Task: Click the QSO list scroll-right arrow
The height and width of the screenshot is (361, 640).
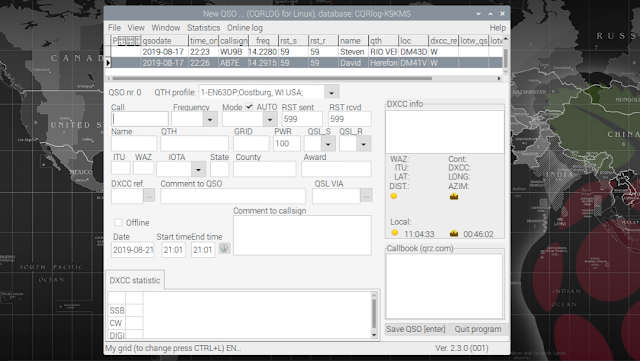Action: (x=499, y=78)
